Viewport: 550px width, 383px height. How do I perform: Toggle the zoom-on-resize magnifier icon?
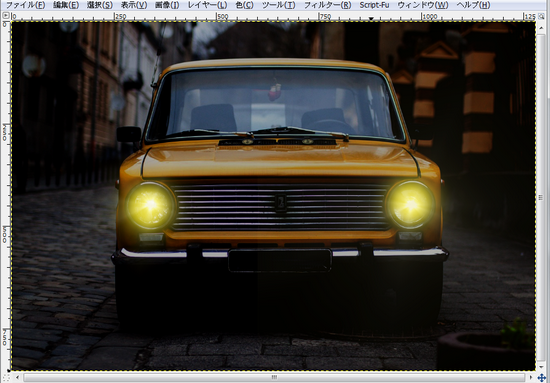[542, 16]
